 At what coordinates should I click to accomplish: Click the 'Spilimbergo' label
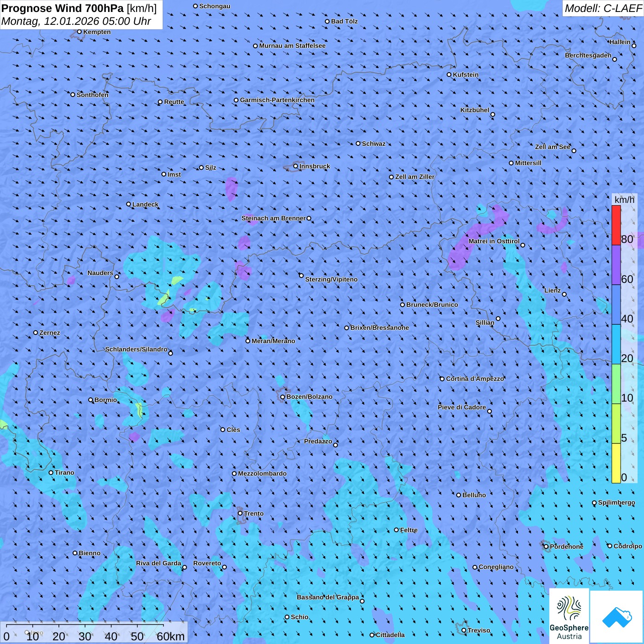616,502
